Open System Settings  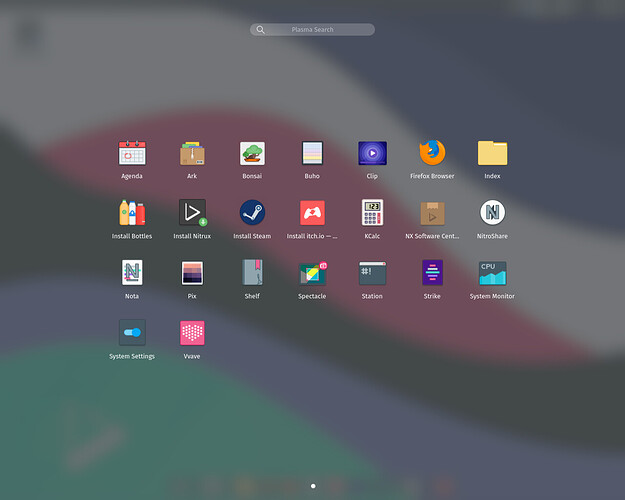coord(132,333)
